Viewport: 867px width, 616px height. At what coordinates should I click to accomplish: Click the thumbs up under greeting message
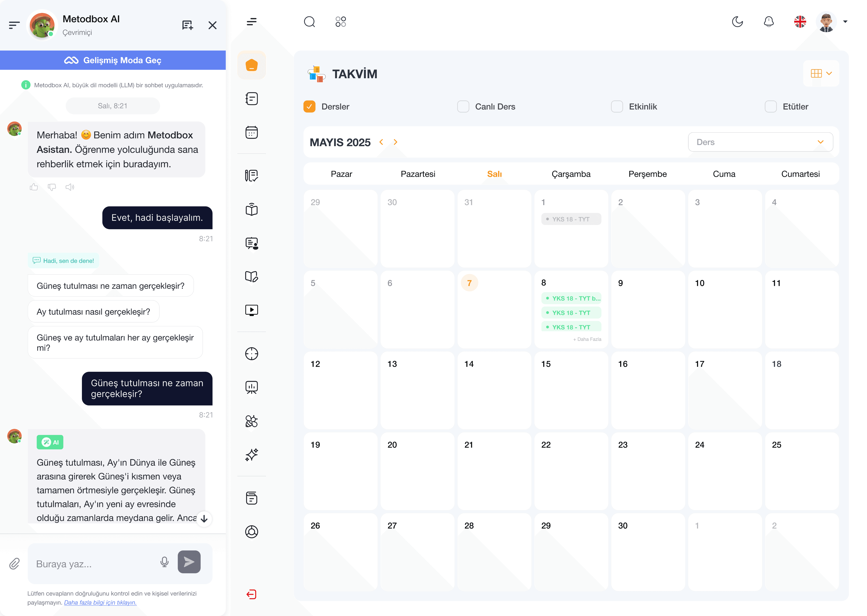pyautogui.click(x=34, y=187)
